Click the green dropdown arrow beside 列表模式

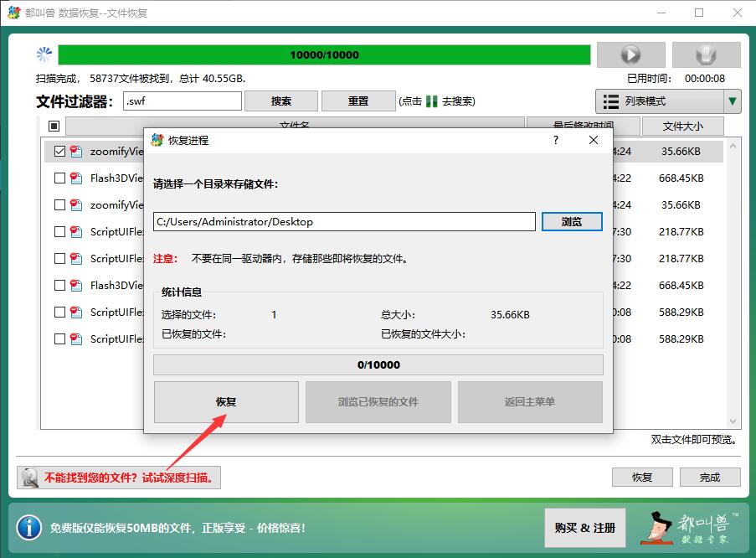pyautogui.click(x=732, y=101)
